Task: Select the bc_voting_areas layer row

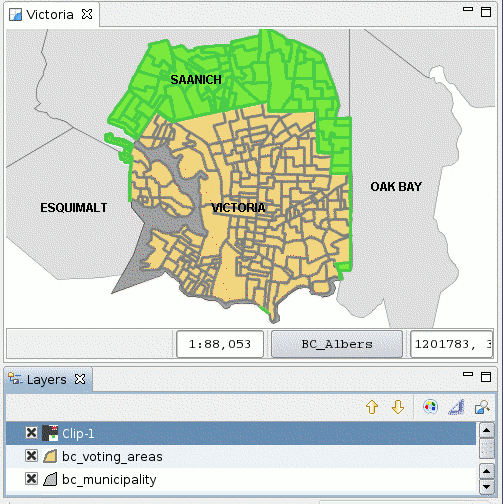Action: tap(241, 456)
